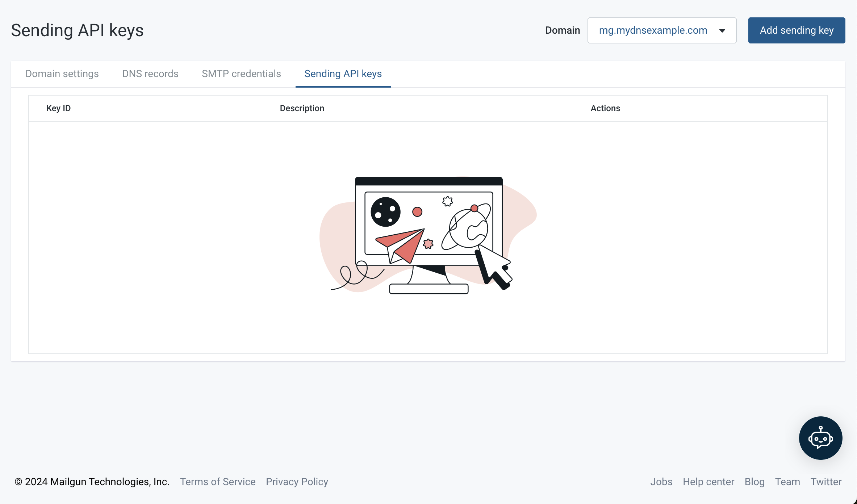This screenshot has width=857, height=504.
Task: Select the SMTP credentials tab
Action: pyautogui.click(x=241, y=73)
